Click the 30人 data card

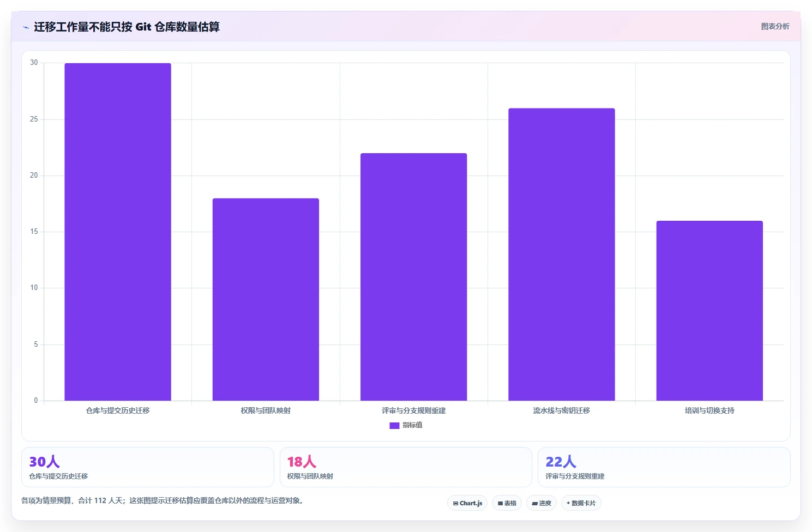point(147,467)
